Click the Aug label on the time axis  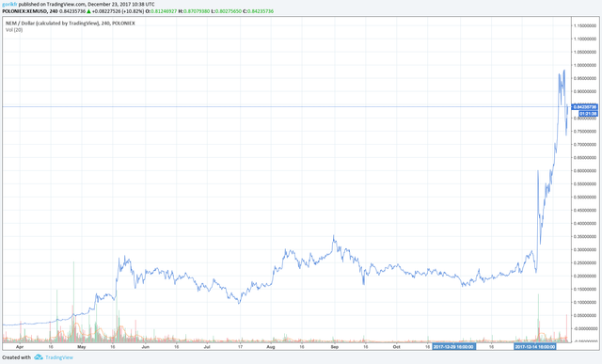(x=271, y=347)
